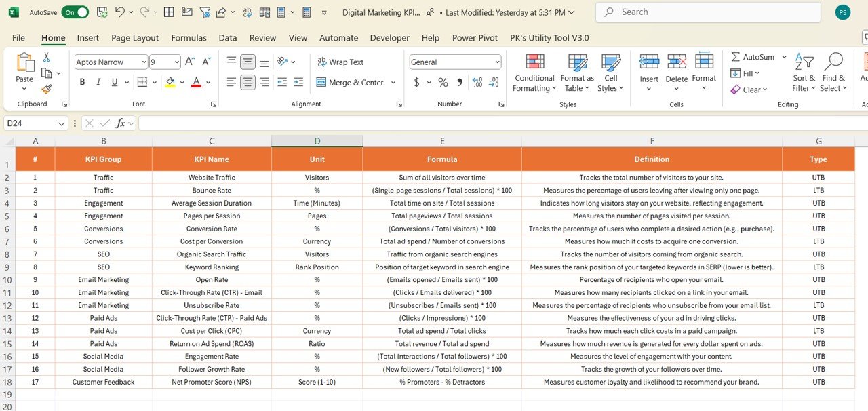Click the Copy icon in Clipboard group
This screenshot has height=411, width=868.
coord(47,73)
